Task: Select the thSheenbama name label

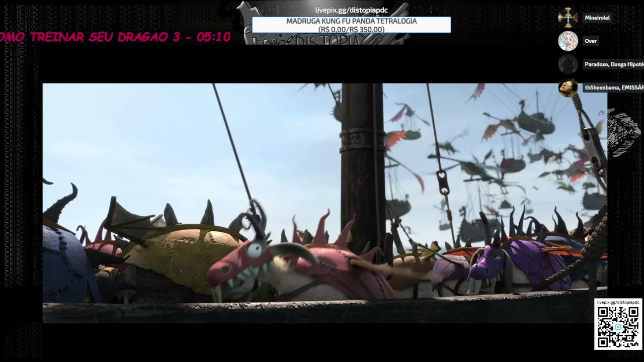Action: point(614,87)
